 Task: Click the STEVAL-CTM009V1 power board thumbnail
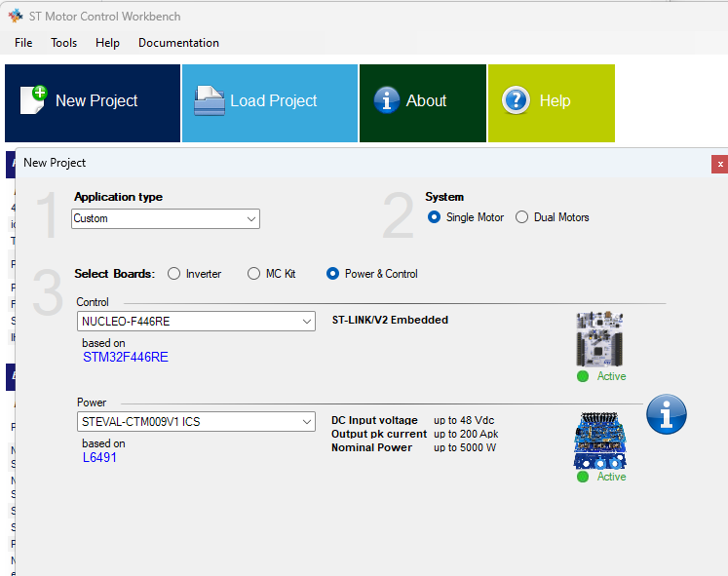click(600, 440)
